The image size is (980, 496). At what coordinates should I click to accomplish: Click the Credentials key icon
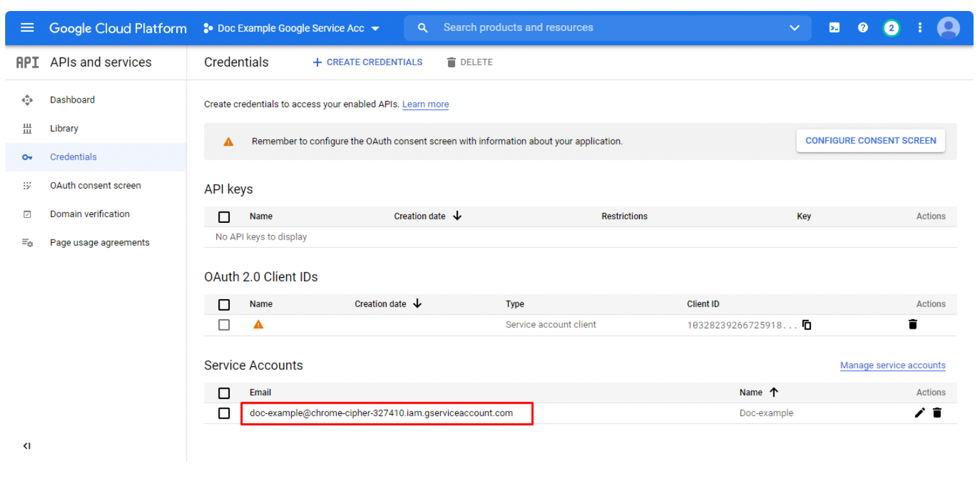[x=27, y=157]
